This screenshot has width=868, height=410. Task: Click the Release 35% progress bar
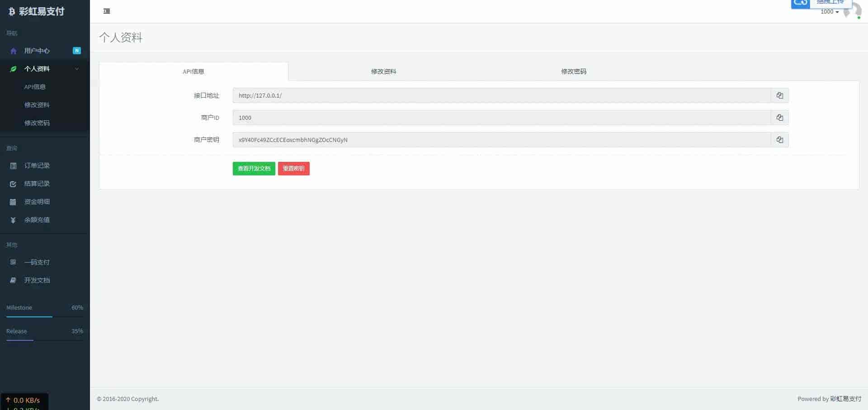tap(45, 340)
